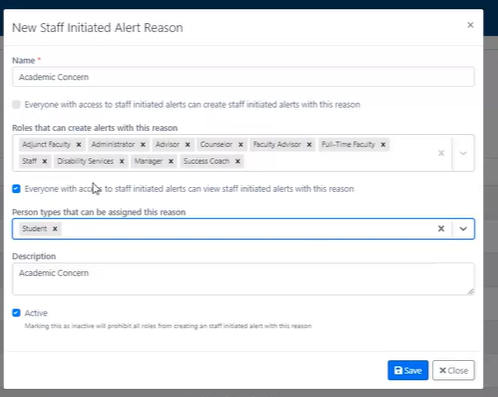Toggle the Active checkbox
This screenshot has height=397, width=498.
[16, 313]
